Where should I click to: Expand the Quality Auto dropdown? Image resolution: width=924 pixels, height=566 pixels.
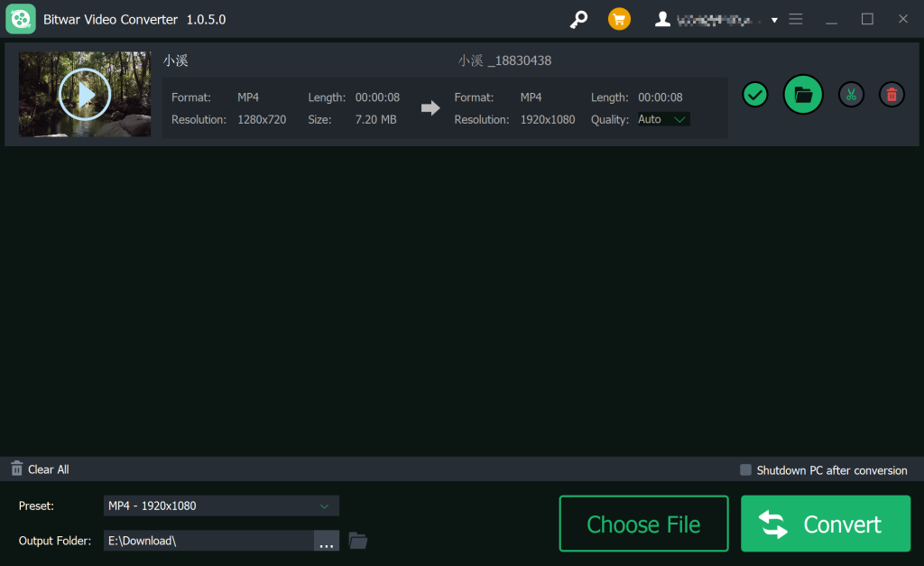click(x=663, y=119)
